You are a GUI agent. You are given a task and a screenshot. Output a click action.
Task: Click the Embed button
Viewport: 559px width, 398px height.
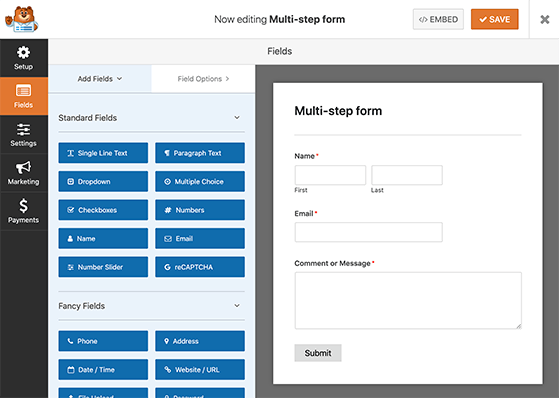(x=438, y=19)
